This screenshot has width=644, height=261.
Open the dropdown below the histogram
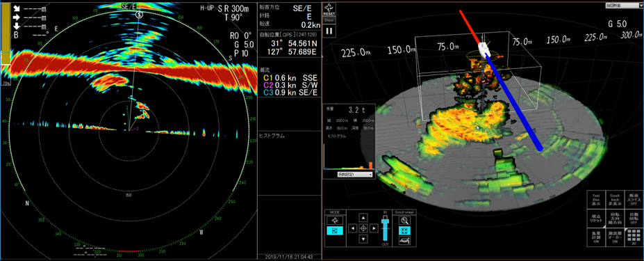(355, 175)
